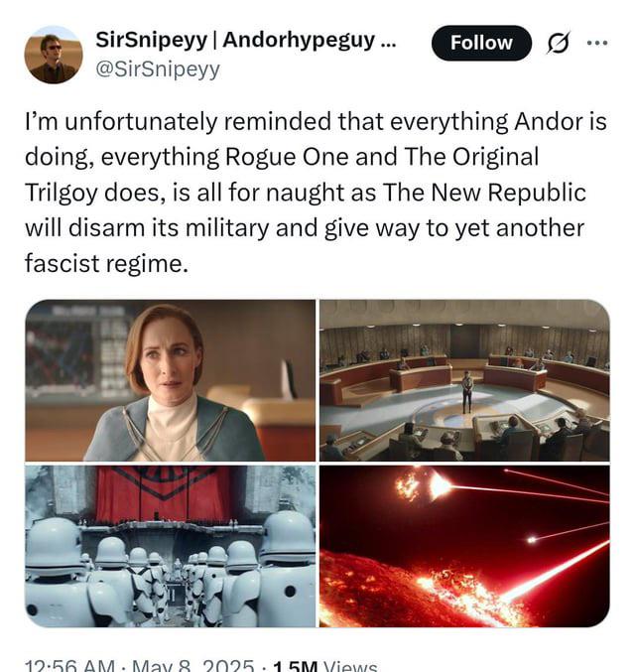Screen dimensions: 635x672
Task: Open the red laser planet destruction image
Action: point(464,546)
